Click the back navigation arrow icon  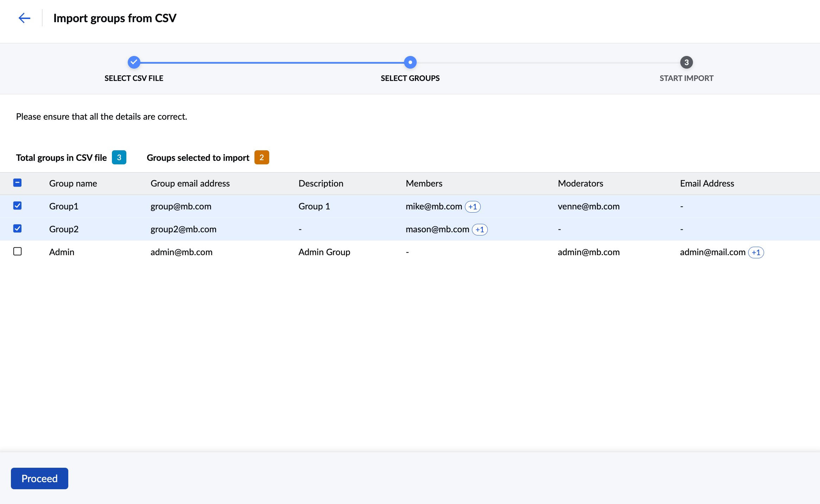click(24, 18)
